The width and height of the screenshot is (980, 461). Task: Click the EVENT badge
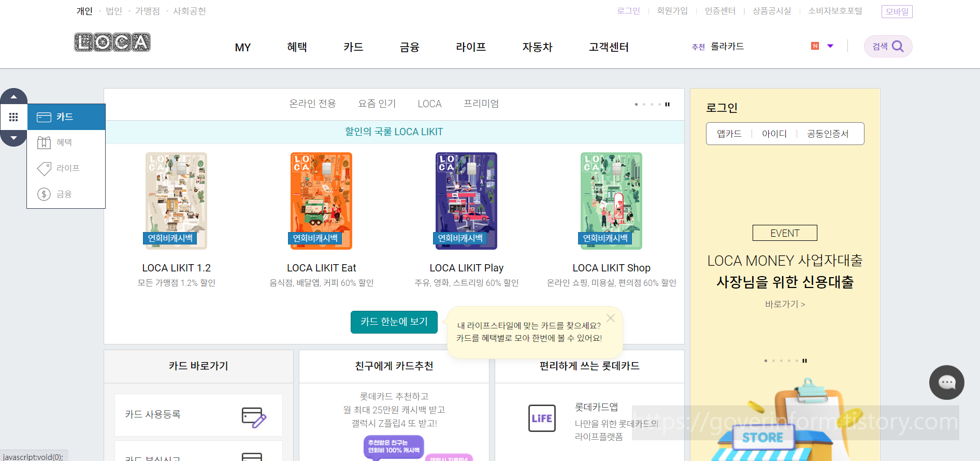click(785, 233)
